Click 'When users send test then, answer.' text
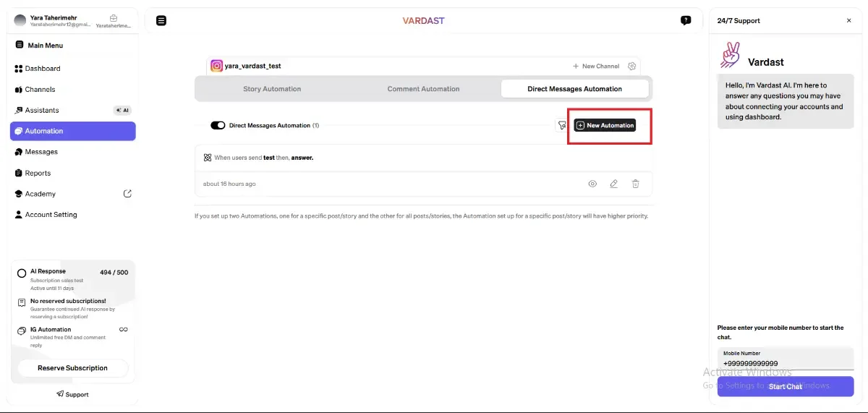Screen dimensions: 868x413 tap(263, 157)
